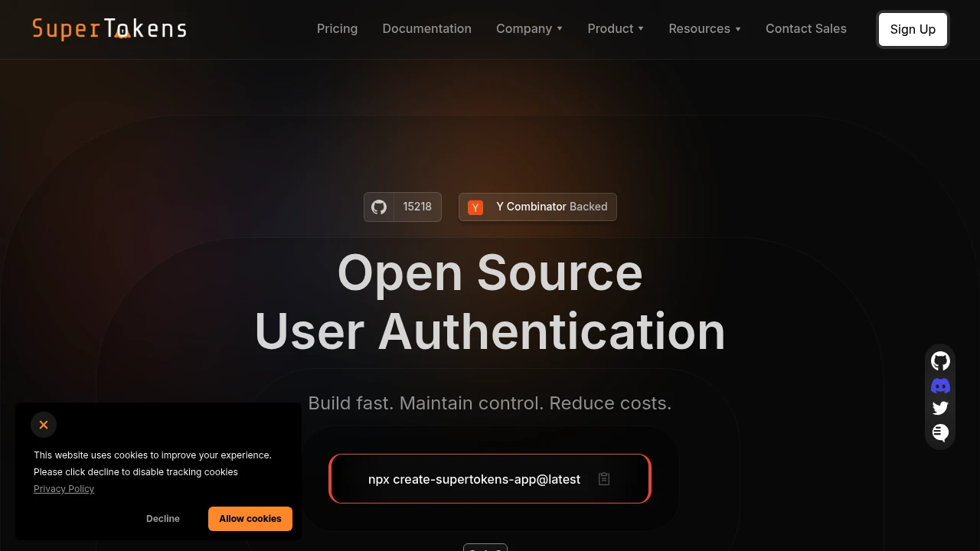Copy the npx command with clipboard icon
Screen dimensions: 980x551
click(x=604, y=479)
